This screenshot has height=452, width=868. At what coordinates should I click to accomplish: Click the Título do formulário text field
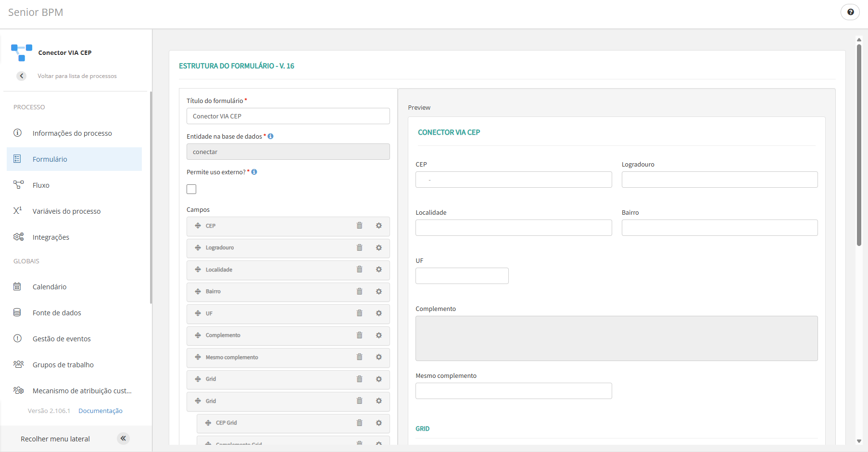pyautogui.click(x=288, y=116)
